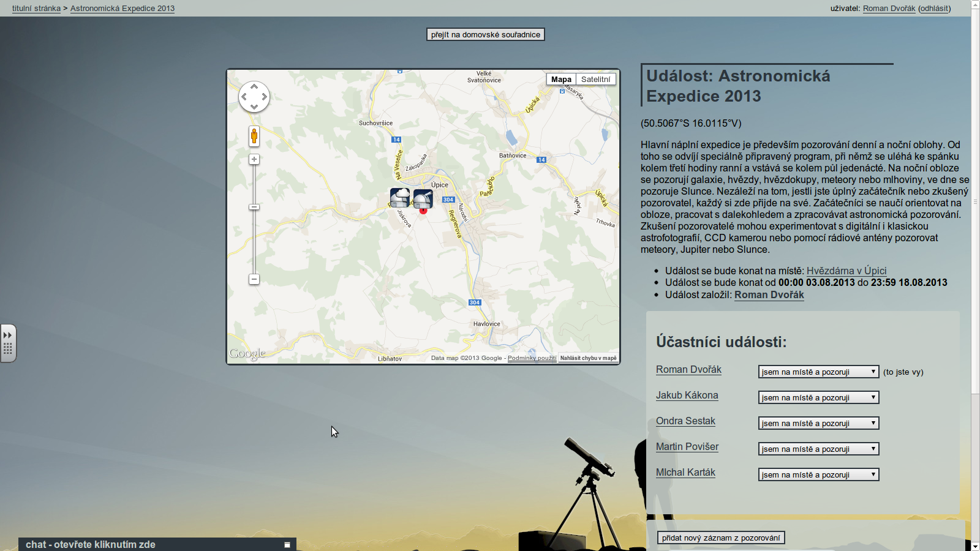The height and width of the screenshot is (551, 980).
Task: Open status dropdown for Roman Dvořák
Action: click(x=818, y=372)
